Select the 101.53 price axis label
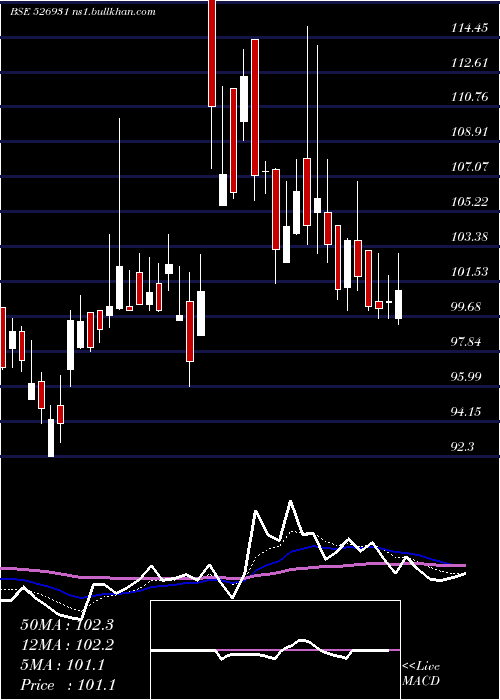This screenshot has height=700, width=500. point(470,272)
